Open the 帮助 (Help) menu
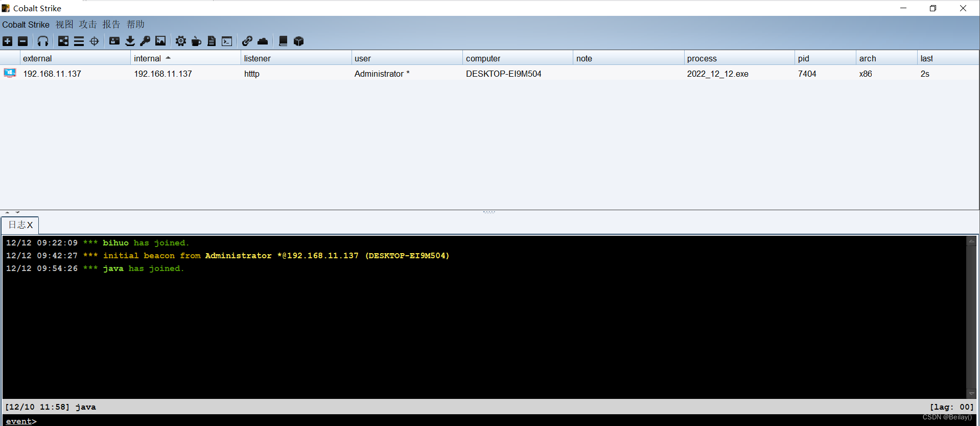980x426 pixels. (x=136, y=25)
